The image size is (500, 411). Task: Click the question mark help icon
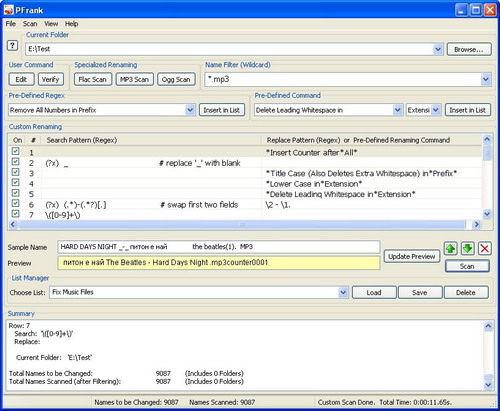click(x=12, y=45)
